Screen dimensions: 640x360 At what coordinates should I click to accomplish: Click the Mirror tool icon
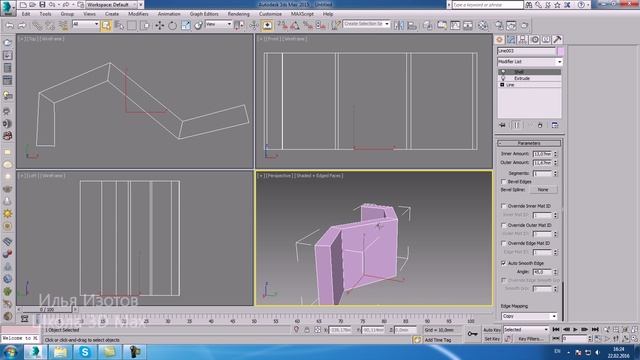pyautogui.click(x=399, y=25)
